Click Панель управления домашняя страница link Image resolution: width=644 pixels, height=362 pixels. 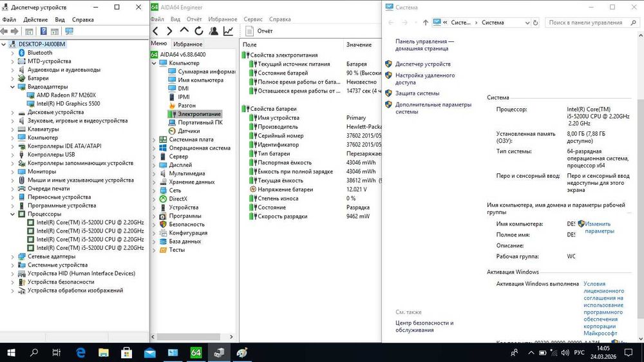[424, 45]
